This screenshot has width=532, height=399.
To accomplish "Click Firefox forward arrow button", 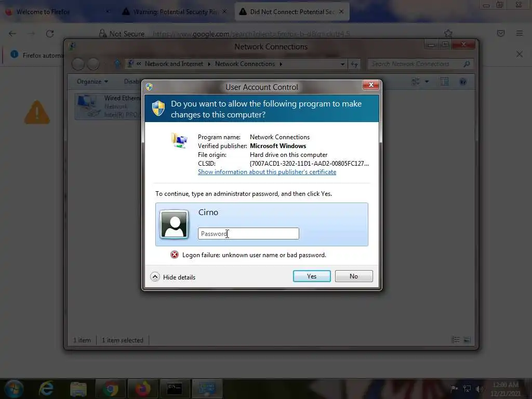I will (x=31, y=34).
